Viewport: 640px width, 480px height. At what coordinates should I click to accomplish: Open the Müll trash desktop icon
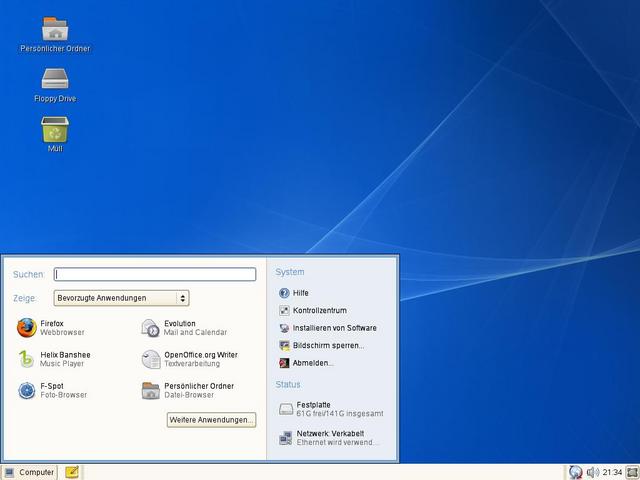pyautogui.click(x=55, y=133)
